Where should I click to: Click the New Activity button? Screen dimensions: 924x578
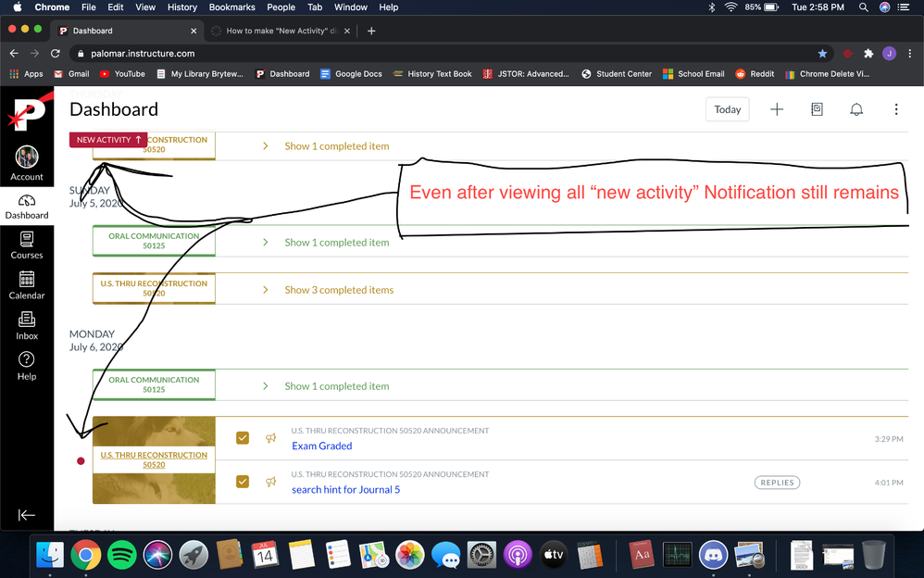point(108,140)
